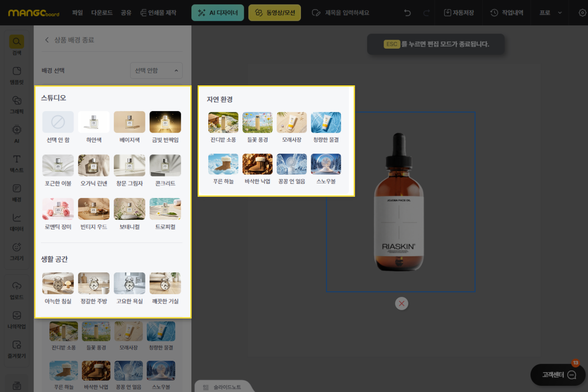Click the title input field 제목을 입력하세요
Viewport: 588px width, 392px height.
[347, 13]
